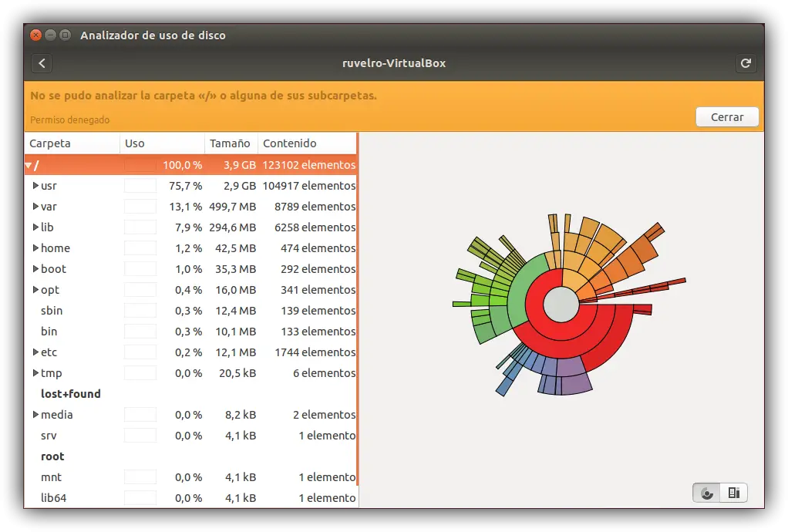
Task: Expand the home folder
Action: pyautogui.click(x=35, y=247)
